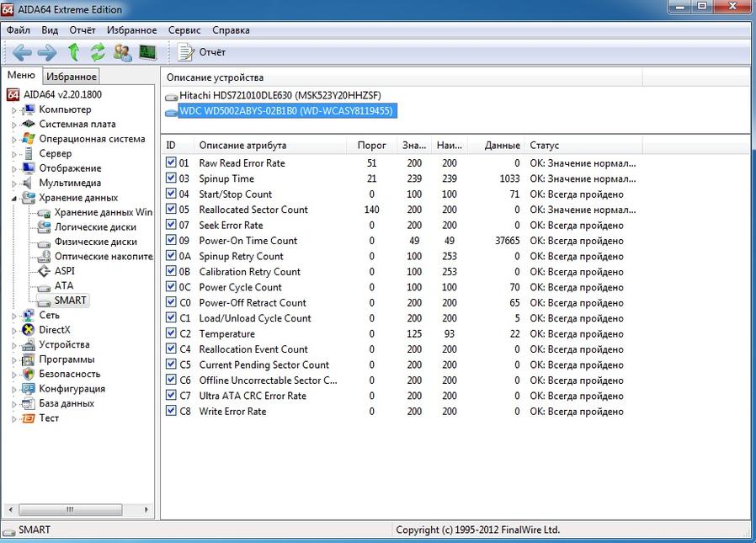Click the Операционная система Windows flag icon

29,139
